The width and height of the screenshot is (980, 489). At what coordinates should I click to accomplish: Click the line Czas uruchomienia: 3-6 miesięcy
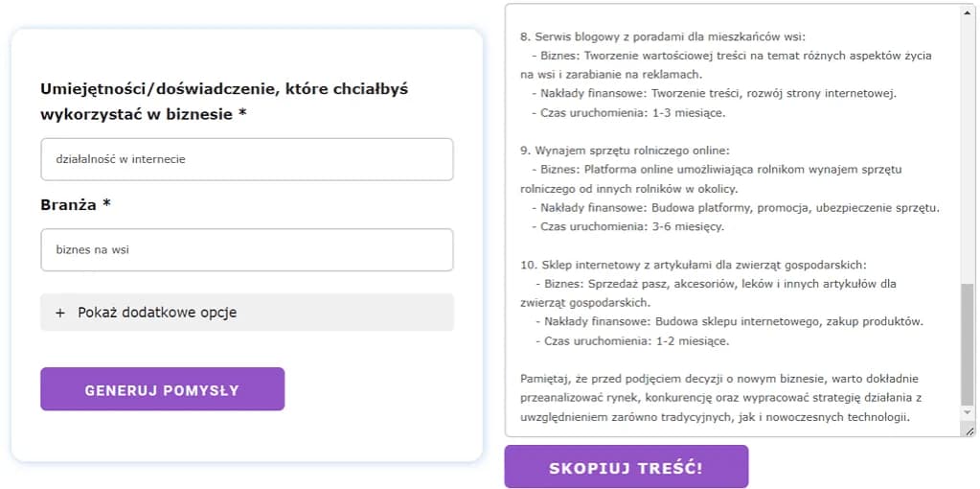click(632, 226)
